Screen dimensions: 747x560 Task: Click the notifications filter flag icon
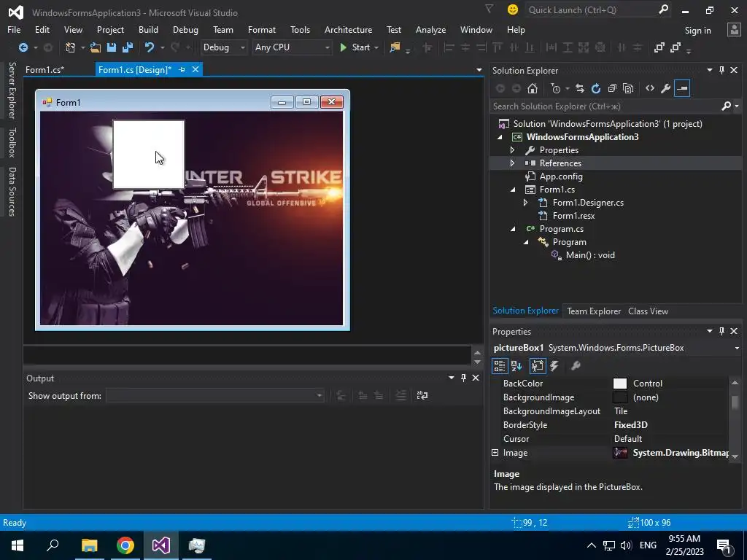coord(489,9)
